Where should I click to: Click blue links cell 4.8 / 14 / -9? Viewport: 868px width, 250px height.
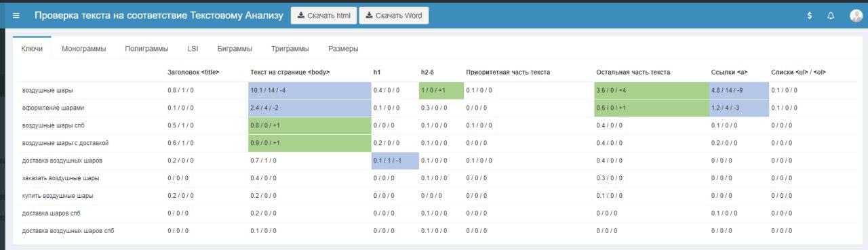[x=739, y=91]
